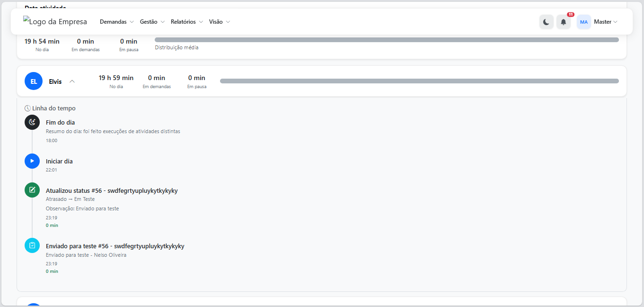Expand the Visão dropdown menu
Viewport: 644px width, 307px height.
(219, 22)
